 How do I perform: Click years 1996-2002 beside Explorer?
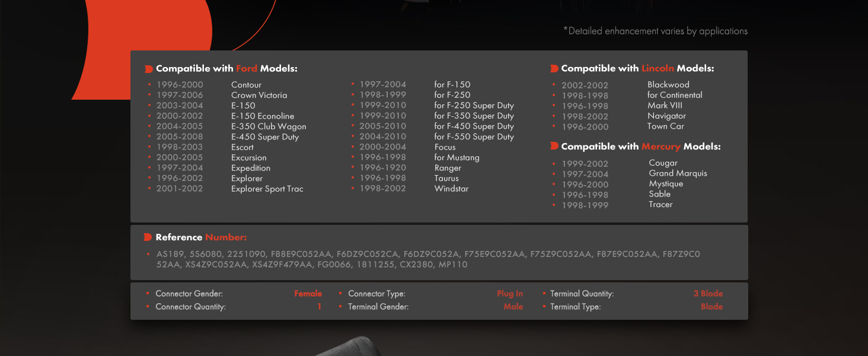coord(180,178)
